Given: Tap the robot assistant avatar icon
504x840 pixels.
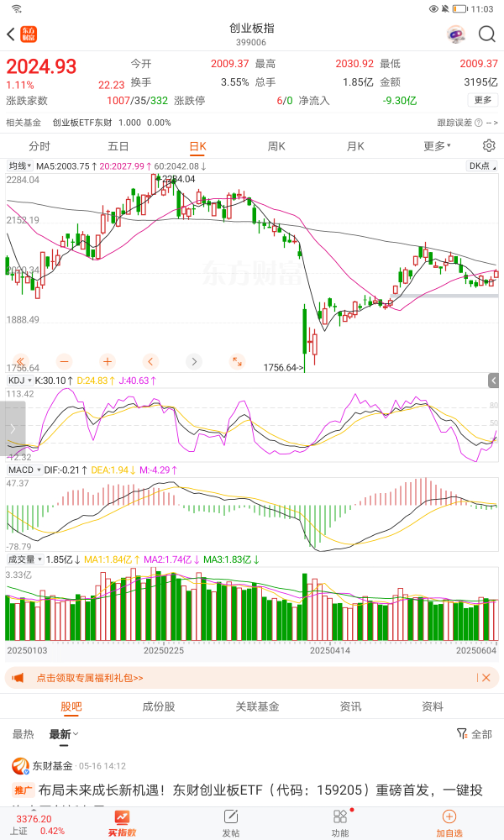Looking at the screenshot, I should click(456, 34).
